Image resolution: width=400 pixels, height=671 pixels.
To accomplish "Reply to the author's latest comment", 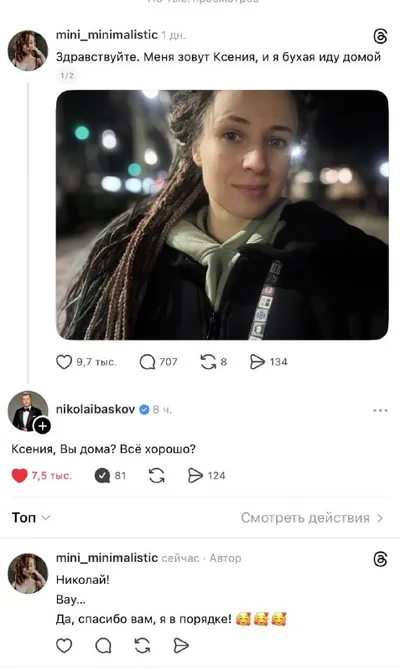I will (103, 645).
